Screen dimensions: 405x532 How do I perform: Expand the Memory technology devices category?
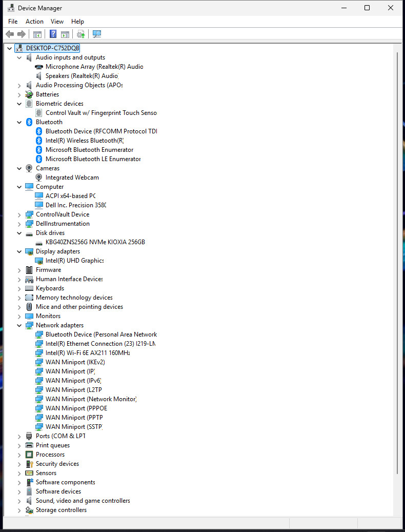(x=19, y=298)
